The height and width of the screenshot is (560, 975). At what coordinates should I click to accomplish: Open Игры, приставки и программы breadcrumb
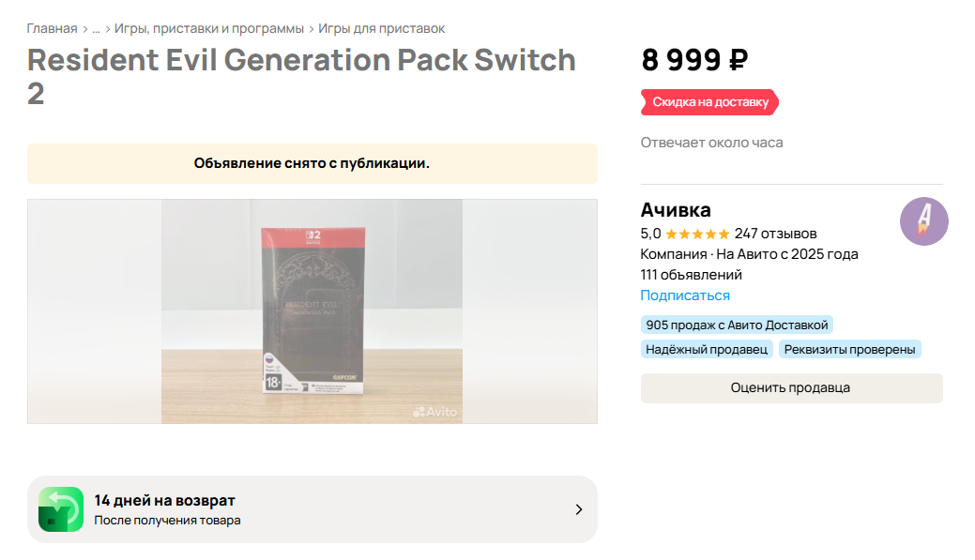tap(209, 28)
